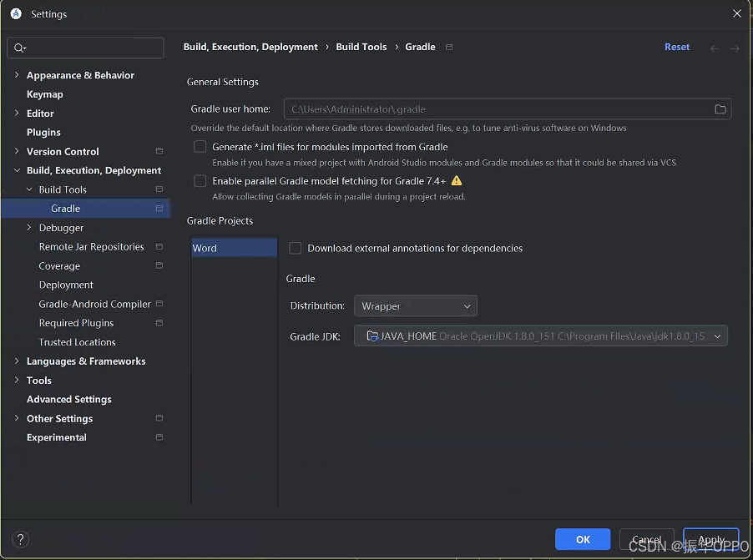
Task: Click the Reset link
Action: 677,47
